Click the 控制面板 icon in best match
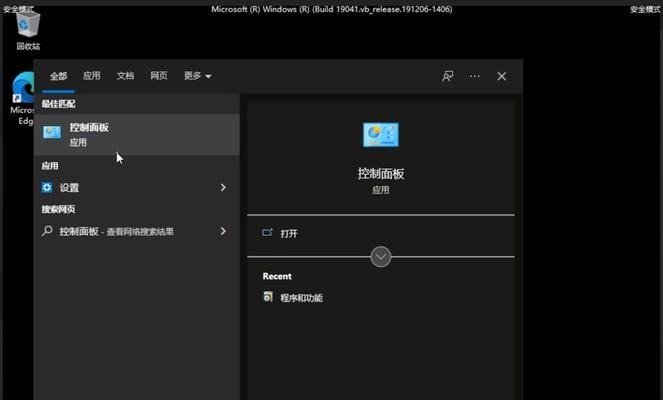The image size is (663, 400). [52, 132]
